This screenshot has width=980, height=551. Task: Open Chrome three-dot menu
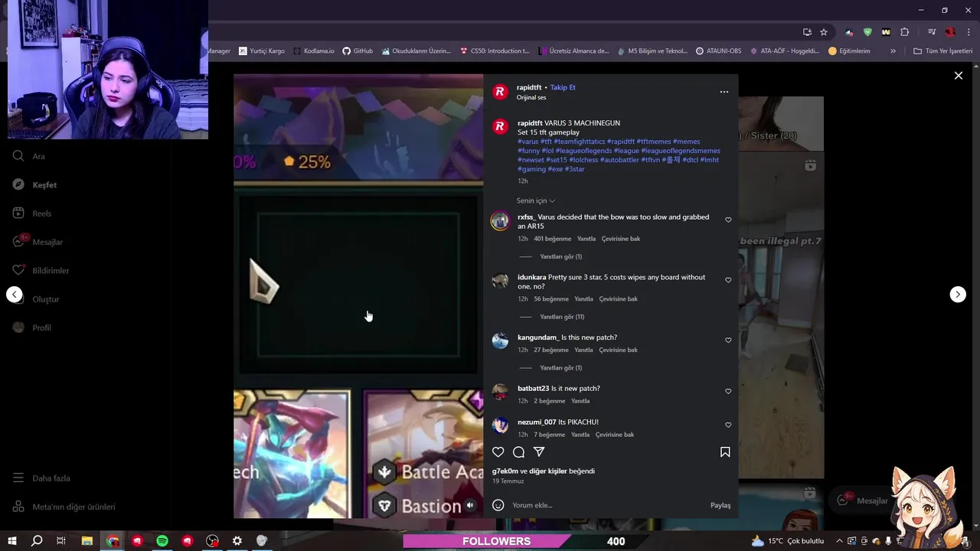[x=969, y=32]
